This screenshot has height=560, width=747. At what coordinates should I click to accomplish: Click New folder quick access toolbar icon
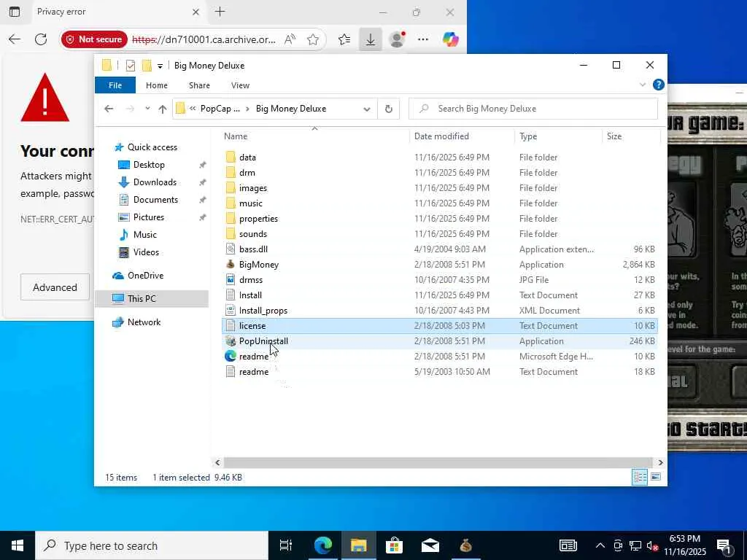point(147,66)
